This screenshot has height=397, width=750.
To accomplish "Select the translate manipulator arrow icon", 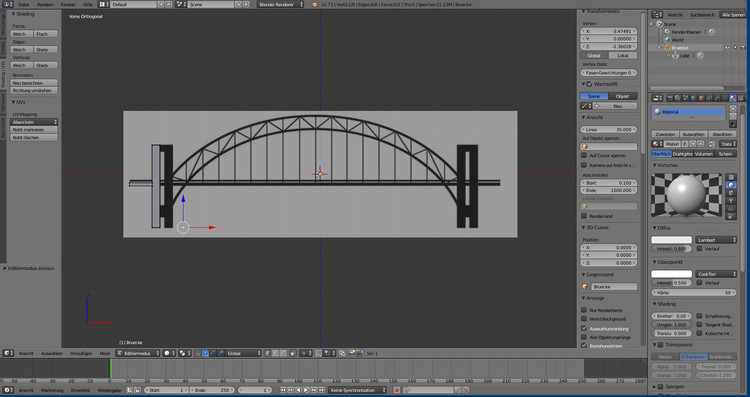I will click(x=205, y=353).
